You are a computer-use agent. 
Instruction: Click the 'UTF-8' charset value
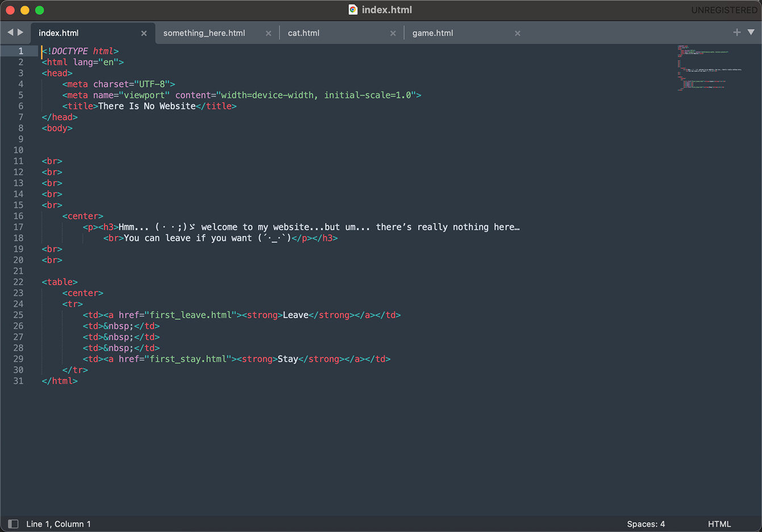click(x=152, y=84)
